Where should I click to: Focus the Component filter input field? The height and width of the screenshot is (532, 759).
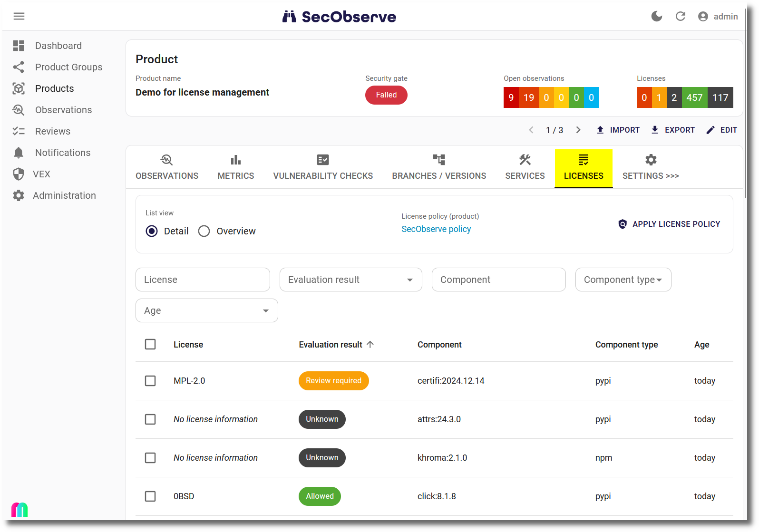pos(499,280)
